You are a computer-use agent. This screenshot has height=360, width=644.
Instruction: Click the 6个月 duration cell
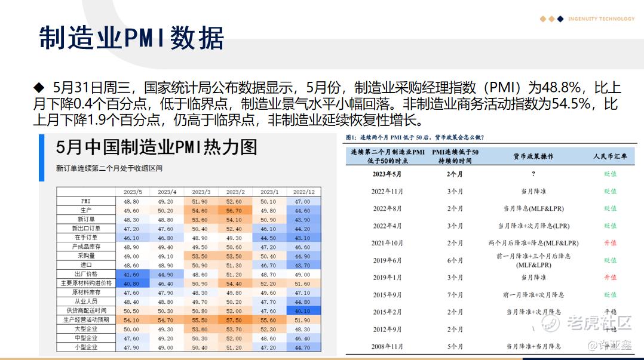(x=455, y=260)
